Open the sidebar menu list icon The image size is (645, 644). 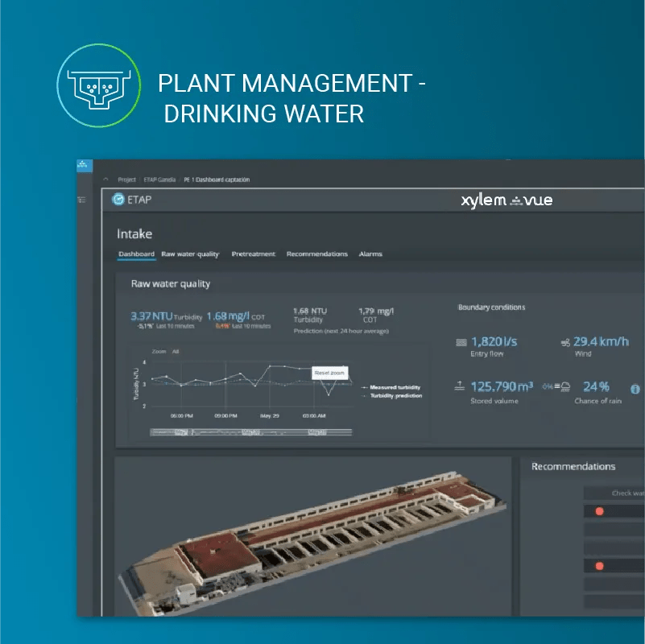point(82,200)
